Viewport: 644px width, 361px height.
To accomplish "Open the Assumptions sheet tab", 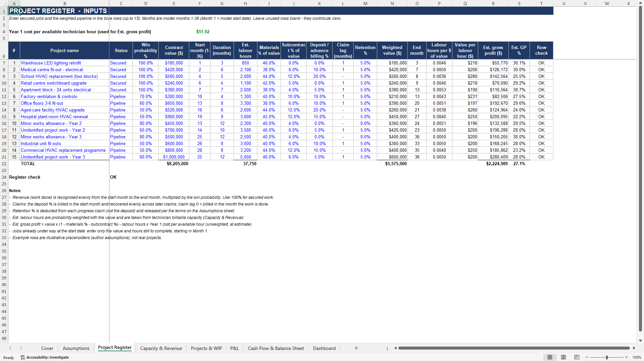I will pos(76,348).
